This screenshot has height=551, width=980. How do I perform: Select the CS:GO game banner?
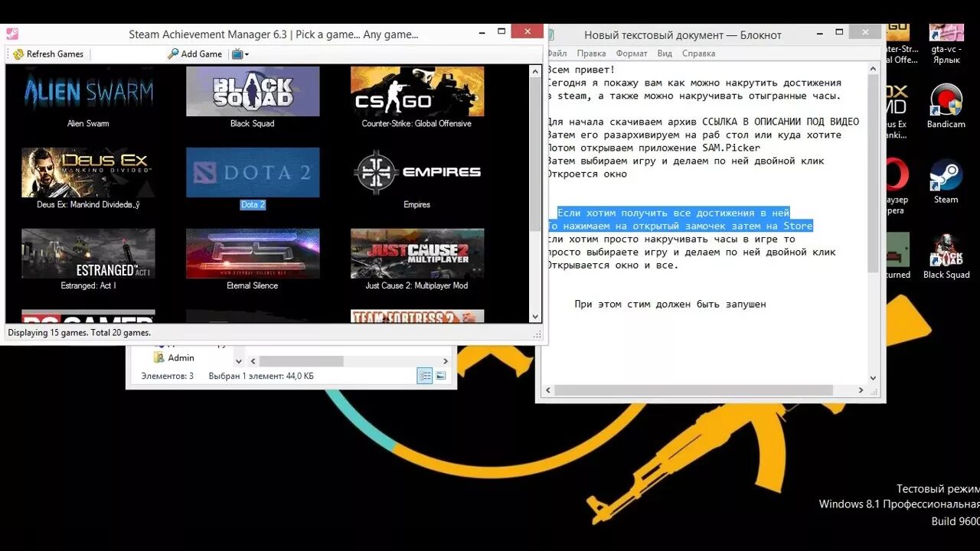[417, 91]
